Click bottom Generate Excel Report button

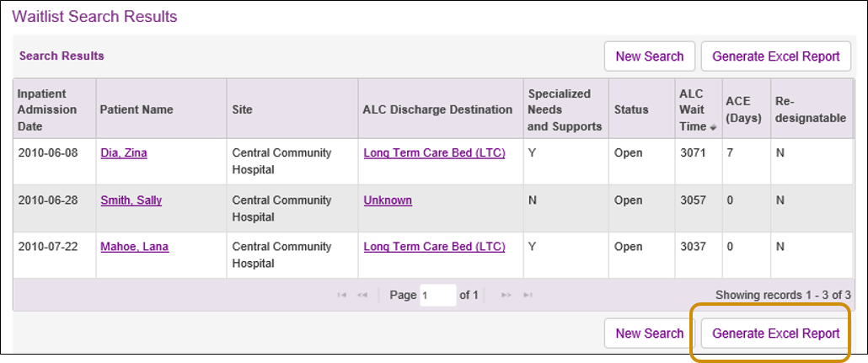[775, 334]
